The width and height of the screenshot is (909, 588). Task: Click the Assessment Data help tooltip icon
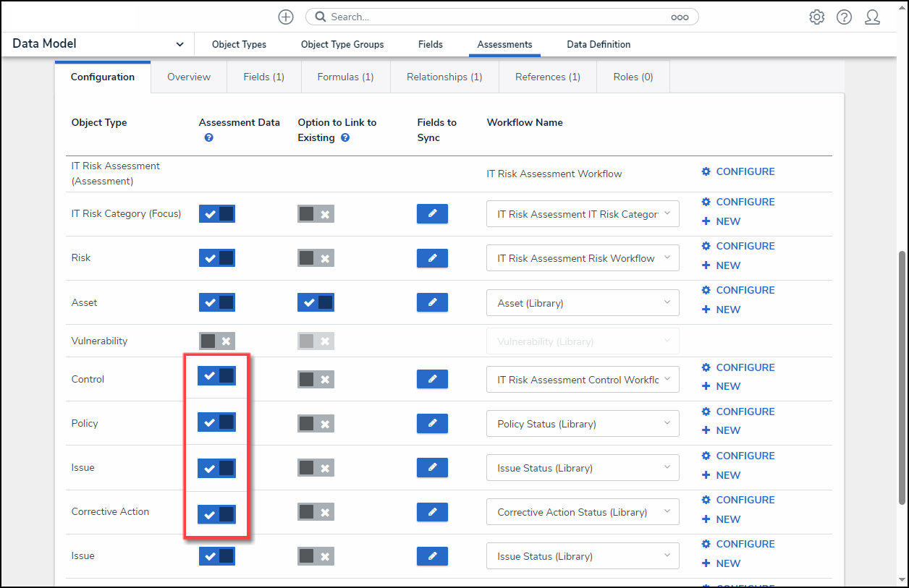point(208,137)
